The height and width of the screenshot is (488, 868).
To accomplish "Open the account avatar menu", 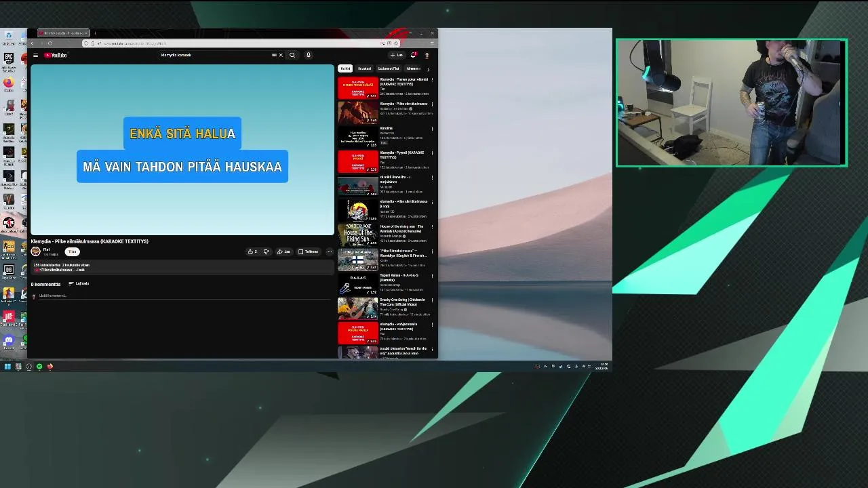I will (x=427, y=55).
